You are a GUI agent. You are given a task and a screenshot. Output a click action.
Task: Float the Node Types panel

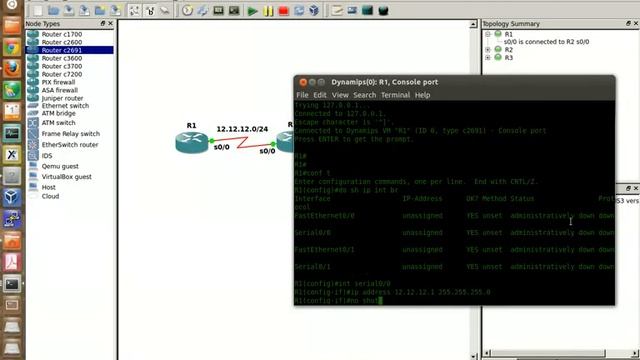click(103, 24)
